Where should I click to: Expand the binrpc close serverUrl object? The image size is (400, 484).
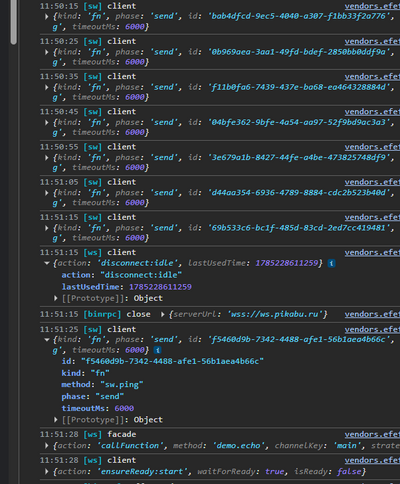(x=163, y=314)
